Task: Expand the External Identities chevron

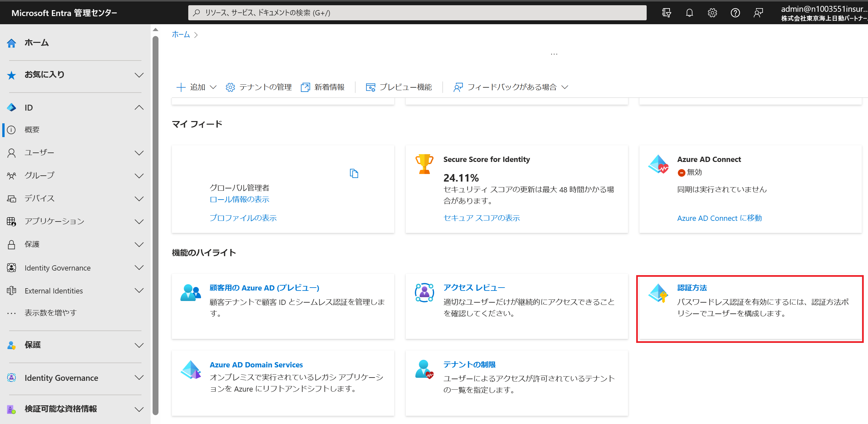Action: (x=139, y=290)
